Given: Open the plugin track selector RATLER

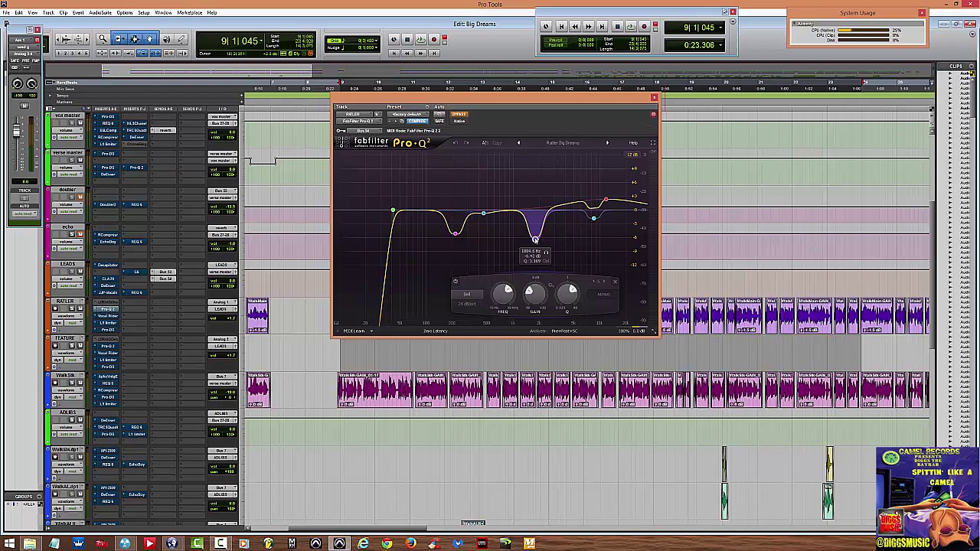Looking at the screenshot, I should pyautogui.click(x=354, y=114).
